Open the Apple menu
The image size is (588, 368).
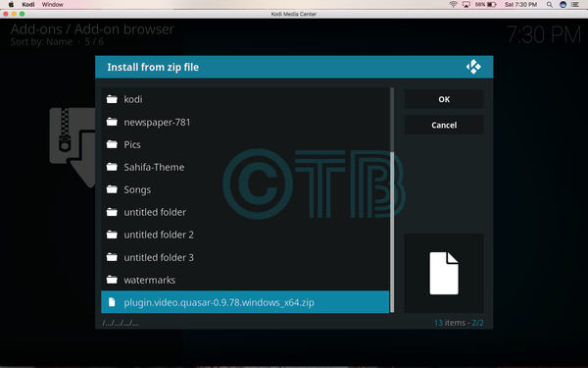pyautogui.click(x=11, y=5)
